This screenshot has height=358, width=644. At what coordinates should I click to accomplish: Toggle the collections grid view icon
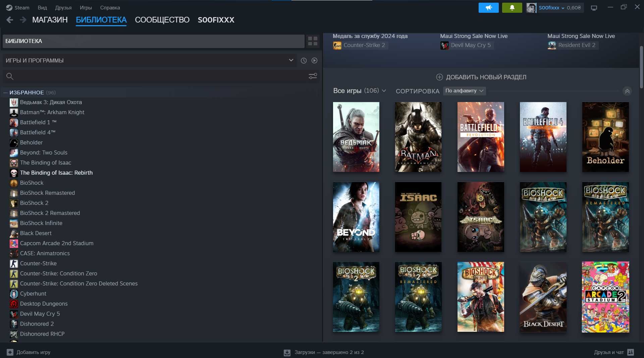click(x=313, y=41)
